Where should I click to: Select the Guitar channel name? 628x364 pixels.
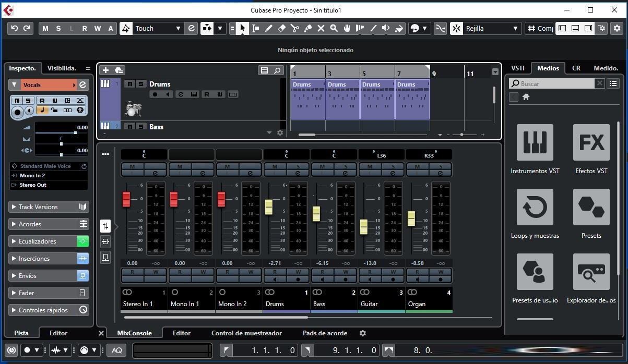369,304
